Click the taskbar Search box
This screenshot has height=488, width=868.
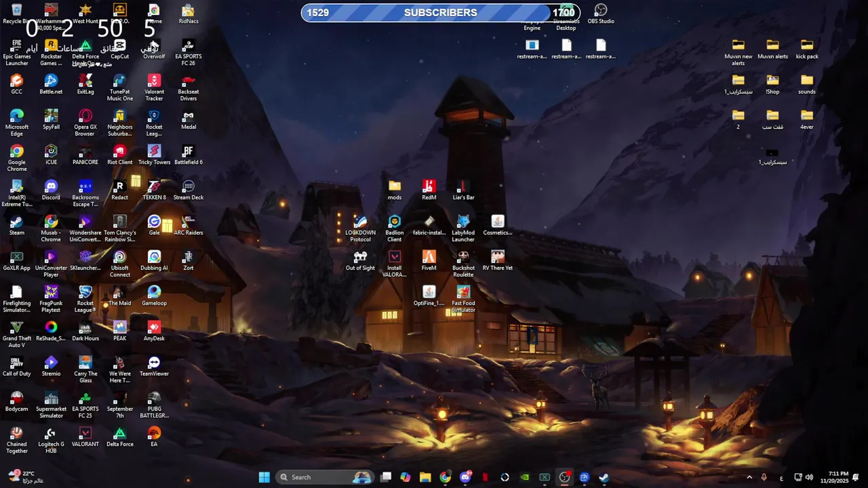click(326, 477)
